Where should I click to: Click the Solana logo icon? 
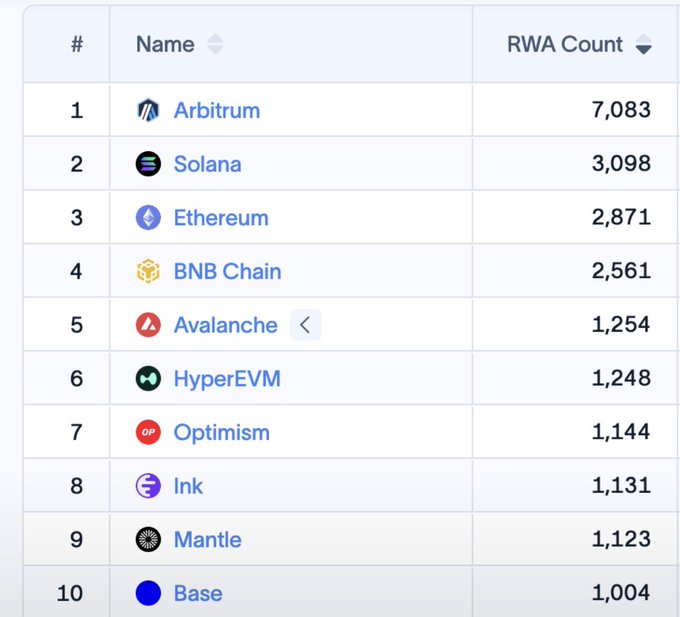(x=148, y=164)
